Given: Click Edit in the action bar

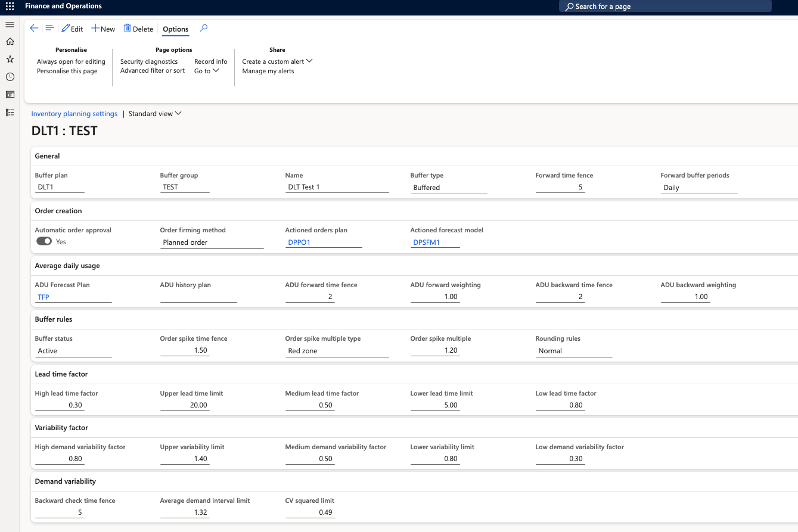Looking at the screenshot, I should 72,29.
